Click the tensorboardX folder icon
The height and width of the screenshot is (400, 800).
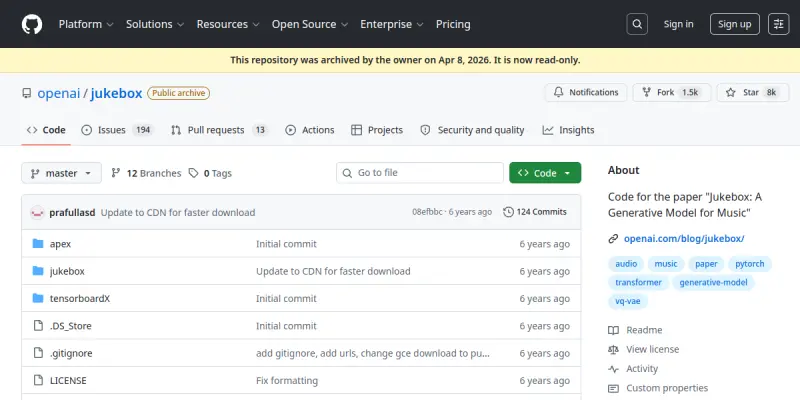(38, 298)
